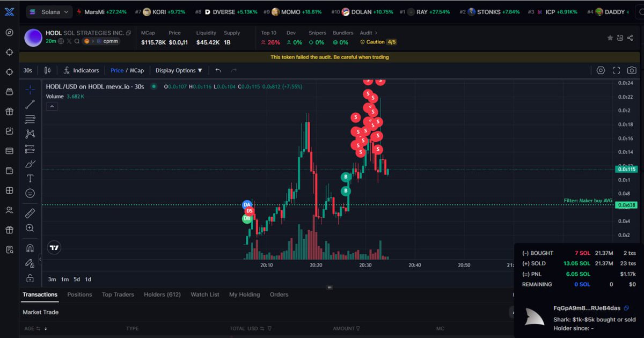The height and width of the screenshot is (338, 644).
Task: Open the TOTAL USD column filter
Action: (x=269, y=328)
